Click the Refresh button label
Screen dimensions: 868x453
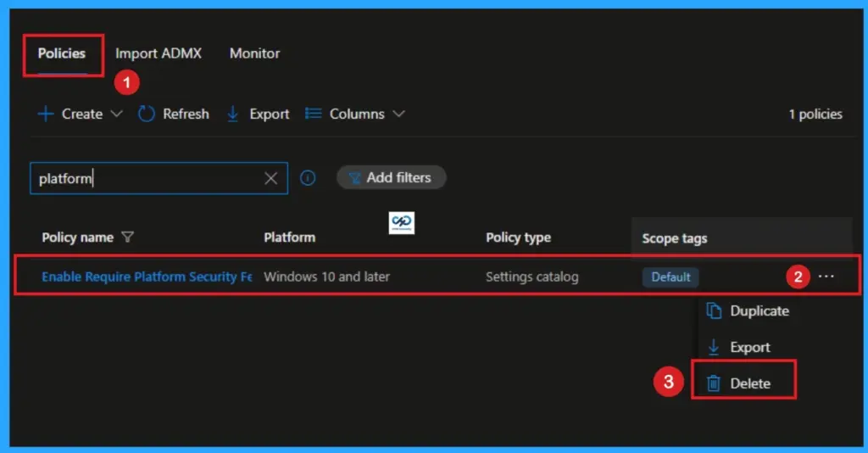tap(186, 114)
